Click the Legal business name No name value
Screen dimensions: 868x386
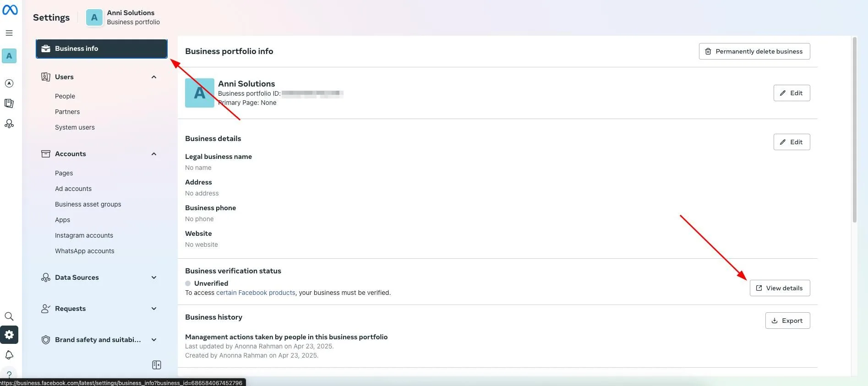[x=198, y=168]
